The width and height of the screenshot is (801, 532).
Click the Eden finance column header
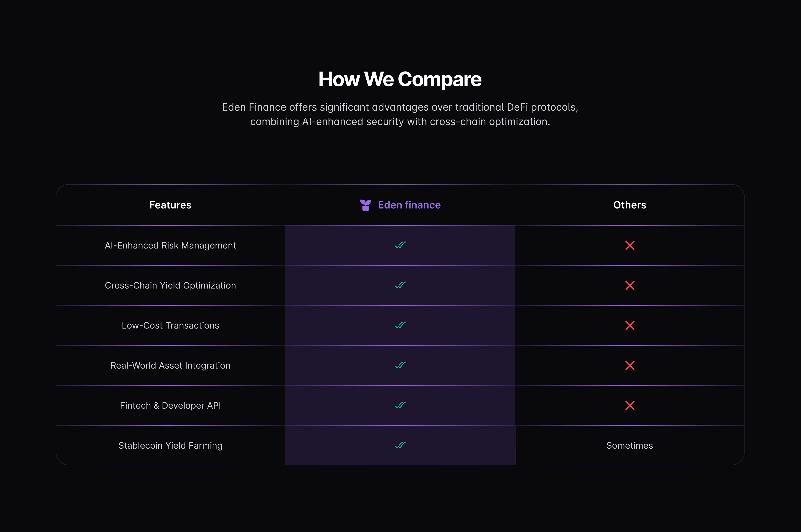(409, 205)
